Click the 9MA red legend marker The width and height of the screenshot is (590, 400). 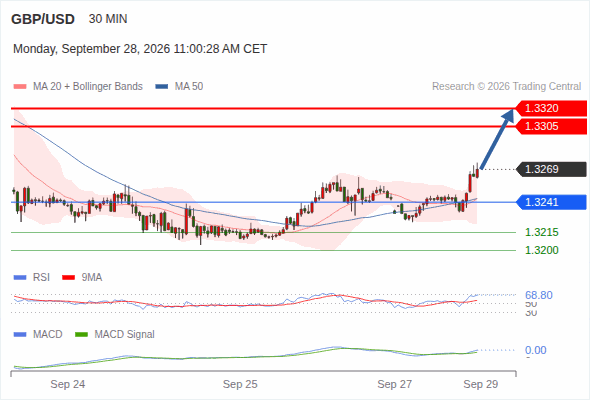tap(68, 278)
